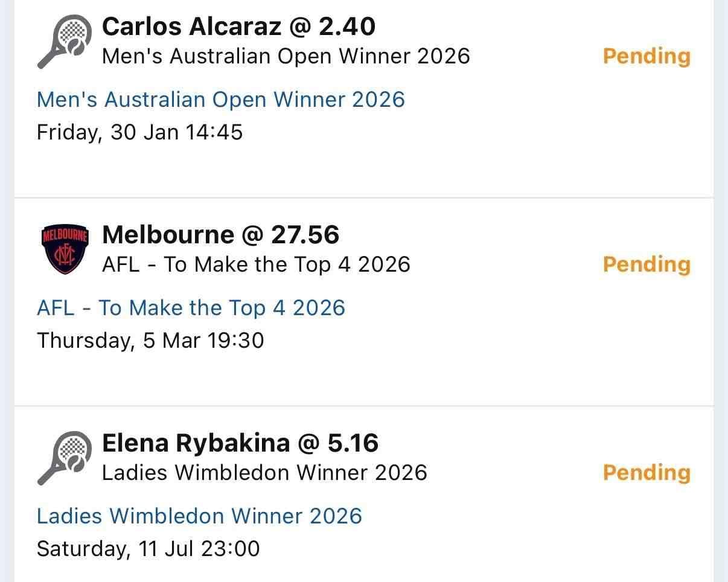Click the Pending status on the Alcaraz bet
This screenshot has width=728, height=582.
pyautogui.click(x=647, y=56)
